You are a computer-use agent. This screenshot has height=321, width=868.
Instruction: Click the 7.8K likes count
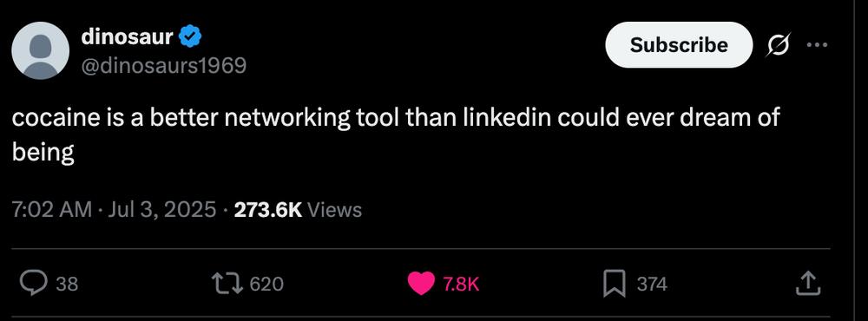460,284
